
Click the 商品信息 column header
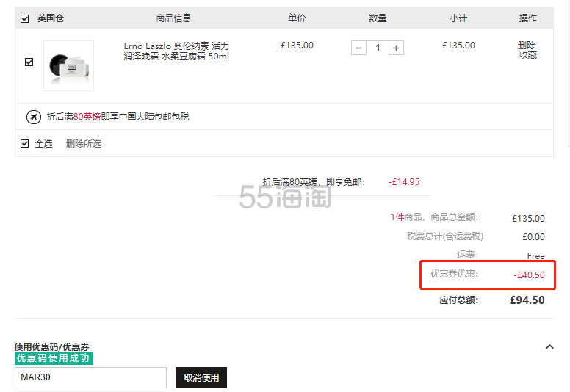point(173,18)
